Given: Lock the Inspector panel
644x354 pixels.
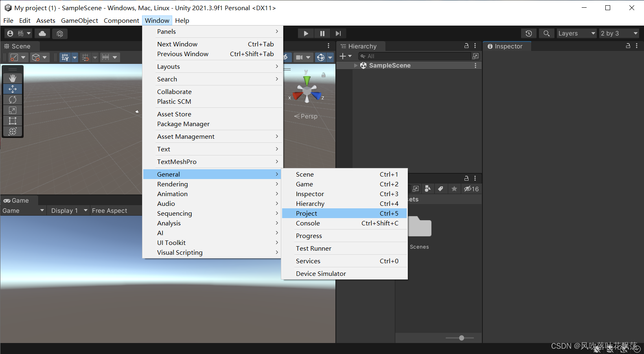Looking at the screenshot, I should 628,46.
